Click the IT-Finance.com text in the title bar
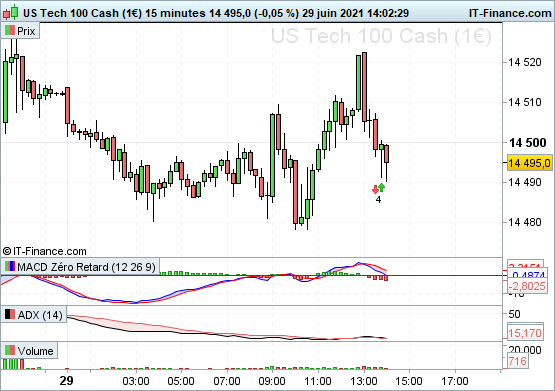This screenshot has height=391, width=555. click(x=510, y=13)
